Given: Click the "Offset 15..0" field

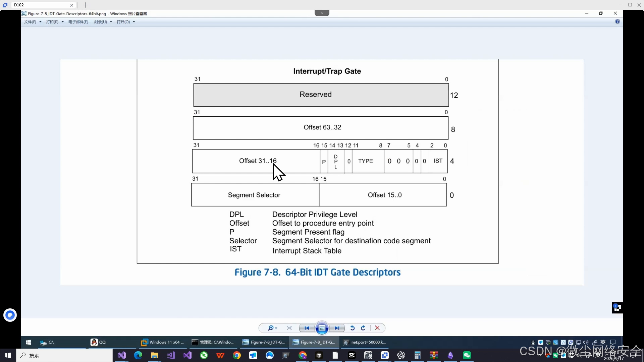Looking at the screenshot, I should click(x=383, y=195).
